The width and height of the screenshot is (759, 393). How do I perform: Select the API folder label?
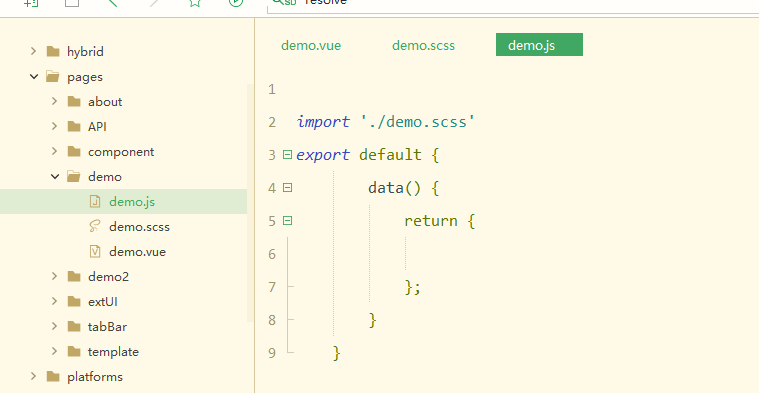tap(97, 126)
